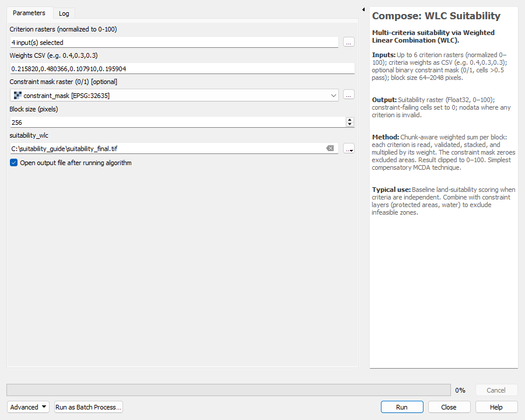The image size is (525, 420).
Task: Clear the suitability_final.tif output path
Action: (x=330, y=148)
